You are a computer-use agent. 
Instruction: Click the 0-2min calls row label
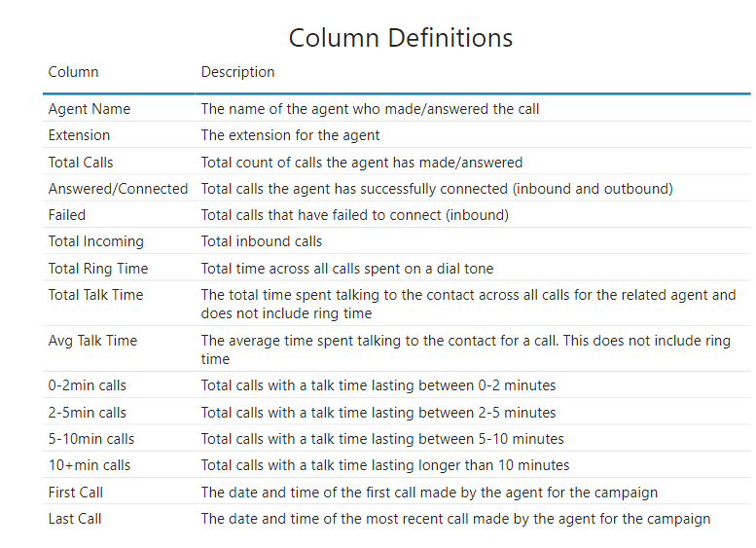88,385
